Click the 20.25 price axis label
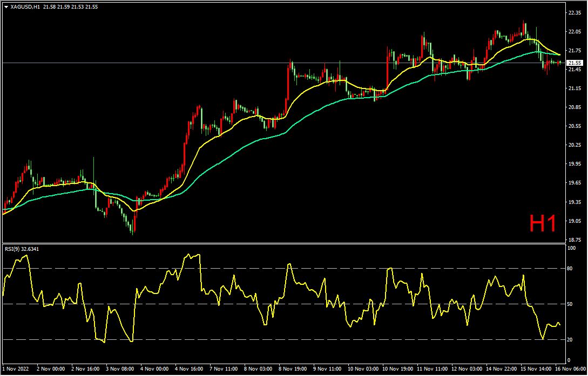This screenshot has width=588, height=376. coord(575,145)
